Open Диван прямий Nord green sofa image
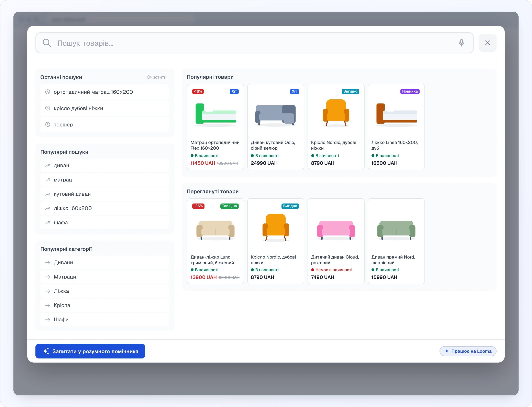The height and width of the screenshot is (407, 532). pos(396,230)
